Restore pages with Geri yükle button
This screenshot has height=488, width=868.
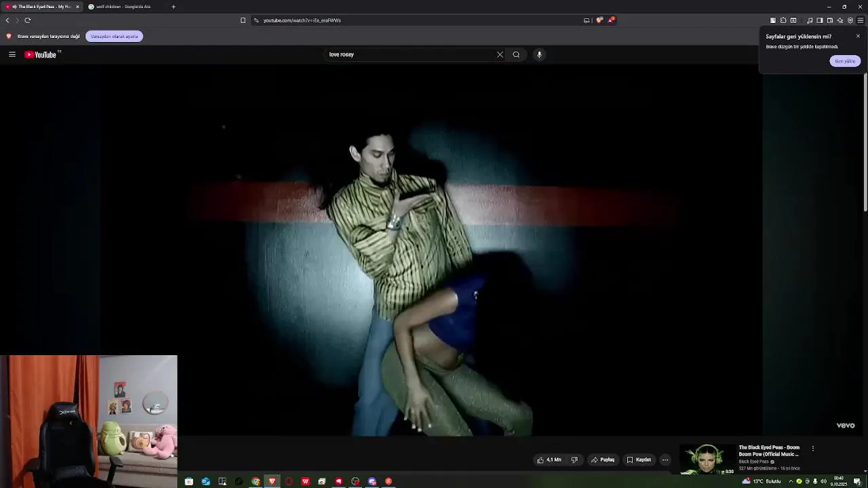tap(845, 61)
